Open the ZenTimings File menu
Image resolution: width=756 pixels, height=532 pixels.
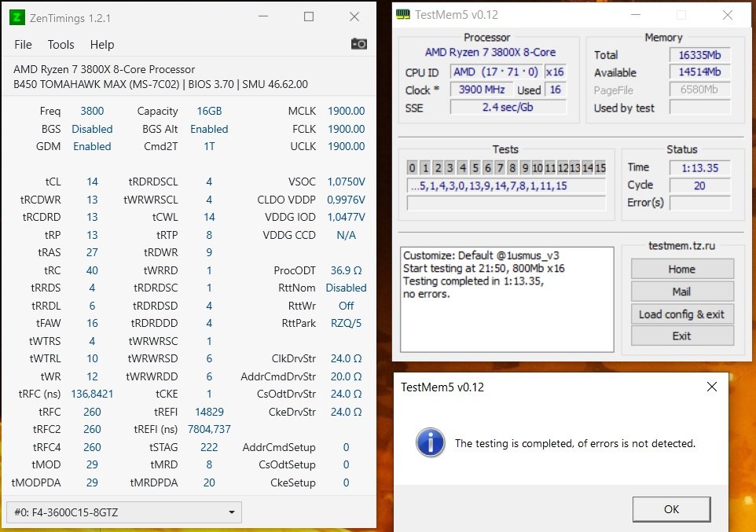[23, 44]
